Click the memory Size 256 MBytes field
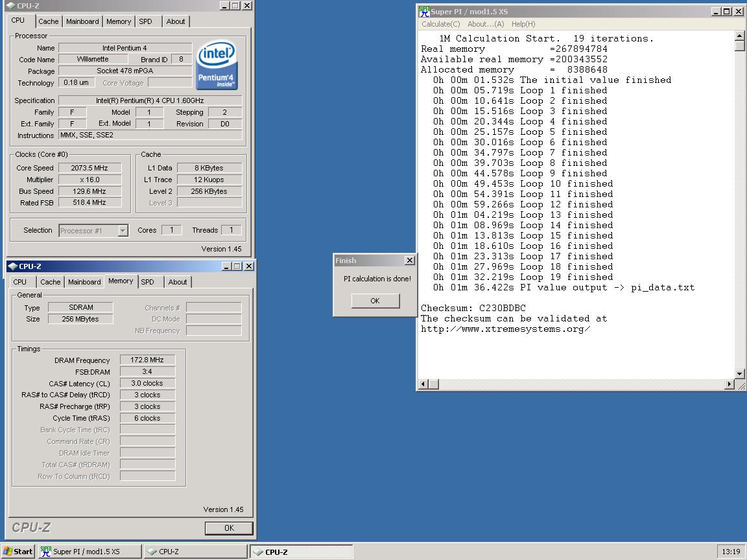This screenshot has width=747, height=560. click(x=80, y=319)
